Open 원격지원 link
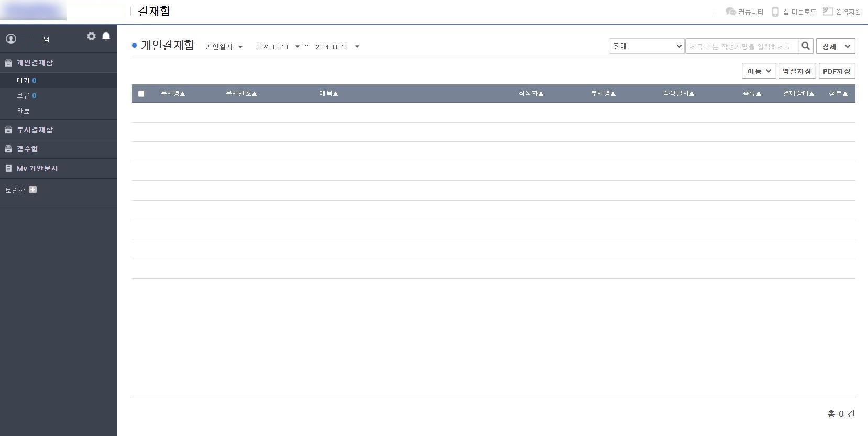The height and width of the screenshot is (436, 868). (x=848, y=12)
